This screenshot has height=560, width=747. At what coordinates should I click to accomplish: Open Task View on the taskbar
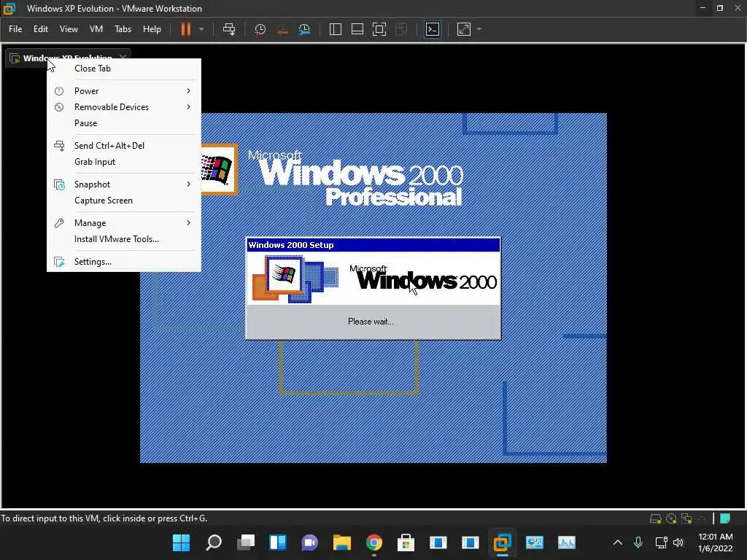tap(246, 542)
